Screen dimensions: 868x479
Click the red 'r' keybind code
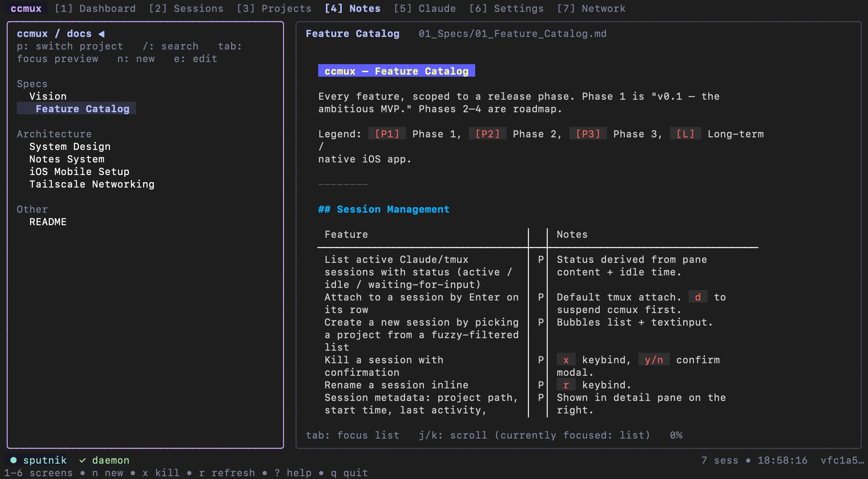[x=566, y=385]
